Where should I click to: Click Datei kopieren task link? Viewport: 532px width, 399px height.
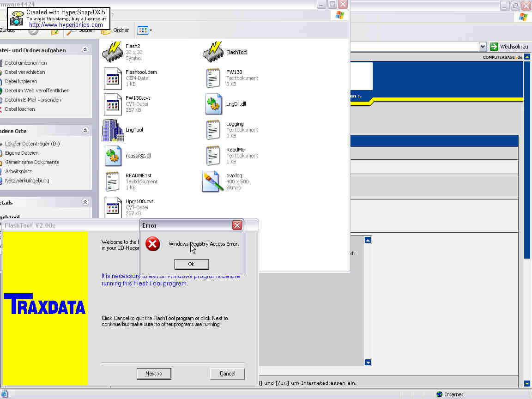pyautogui.click(x=21, y=81)
